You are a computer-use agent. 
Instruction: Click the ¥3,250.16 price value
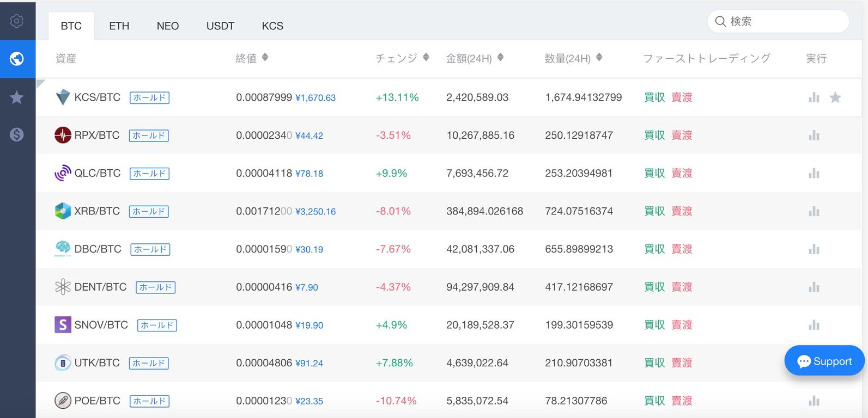coord(315,212)
